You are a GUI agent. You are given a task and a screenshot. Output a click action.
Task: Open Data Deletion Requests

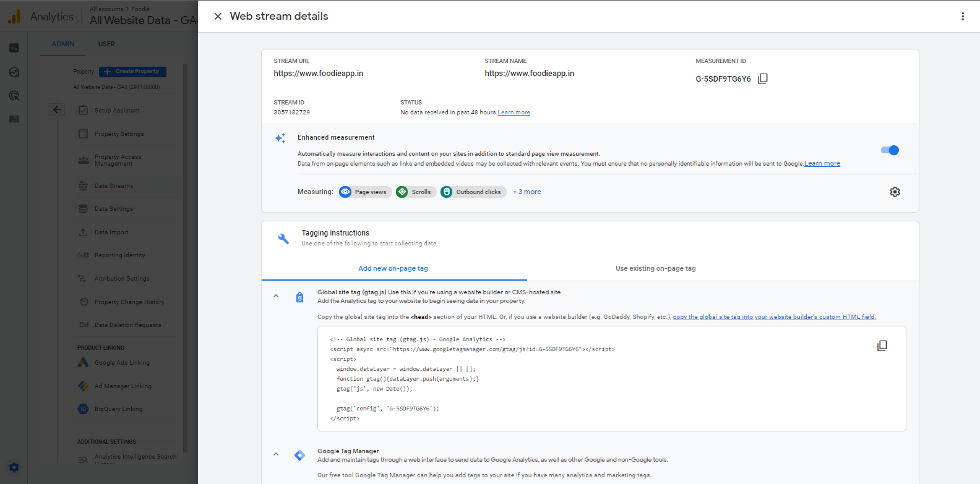[x=127, y=325]
